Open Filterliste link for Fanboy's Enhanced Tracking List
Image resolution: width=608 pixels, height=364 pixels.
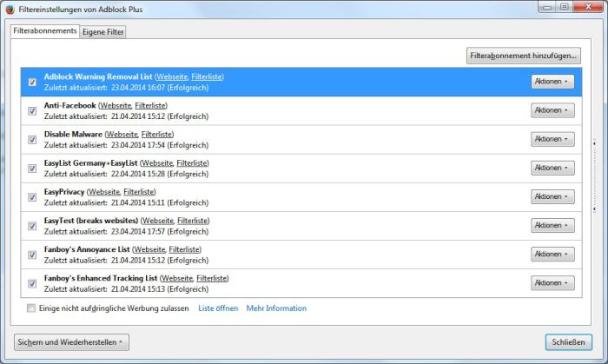pyautogui.click(x=212, y=278)
